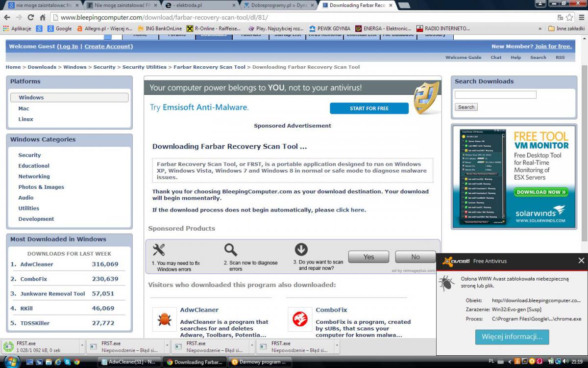588x368 pixels.
Task: Switch to the AdwCleaner taskbar window
Action: coord(129,362)
